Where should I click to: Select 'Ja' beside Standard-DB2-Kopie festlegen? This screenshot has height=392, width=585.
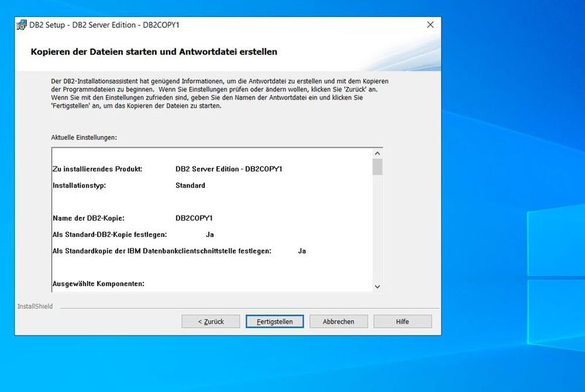tap(210, 235)
